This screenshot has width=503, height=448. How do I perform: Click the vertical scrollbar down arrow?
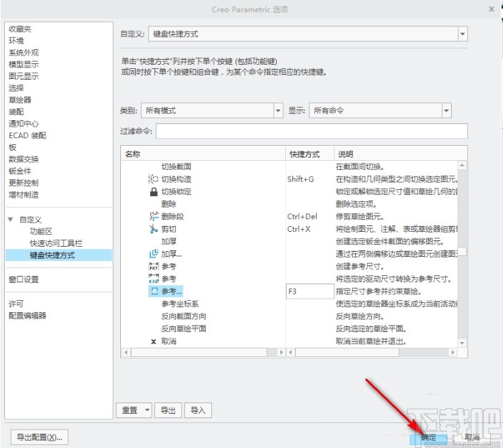click(x=462, y=343)
